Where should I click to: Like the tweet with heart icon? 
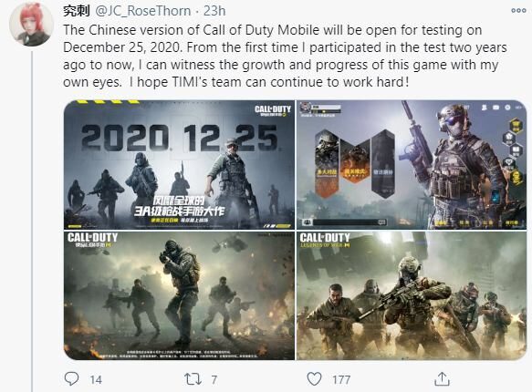tap(314, 379)
